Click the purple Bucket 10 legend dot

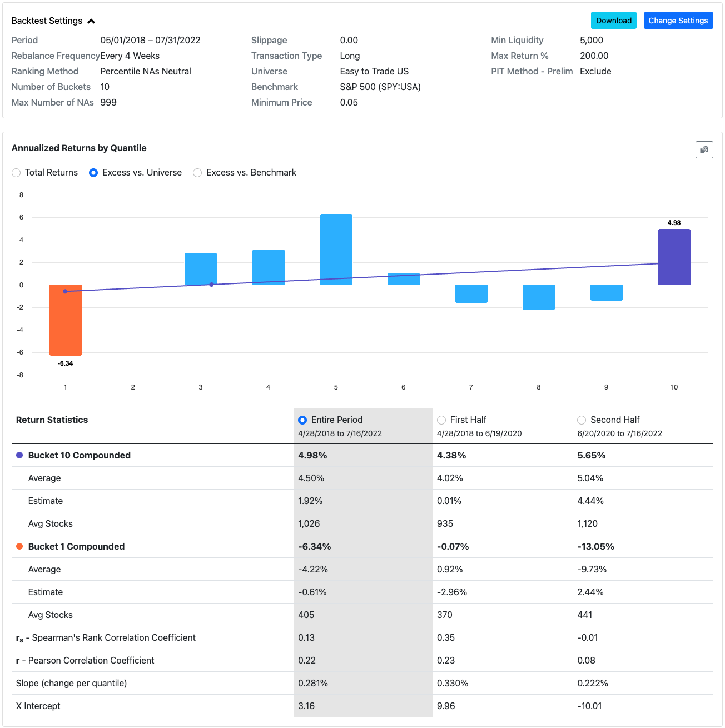point(19,455)
